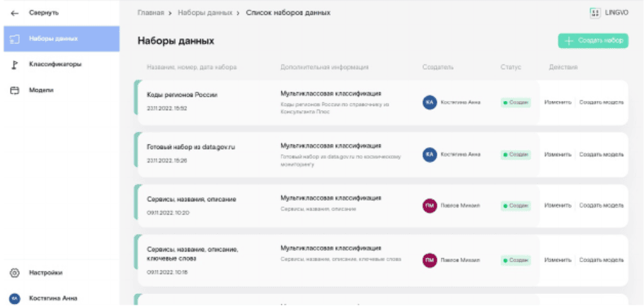
Task: Click the models calendar-style icon
Action: 13,90
